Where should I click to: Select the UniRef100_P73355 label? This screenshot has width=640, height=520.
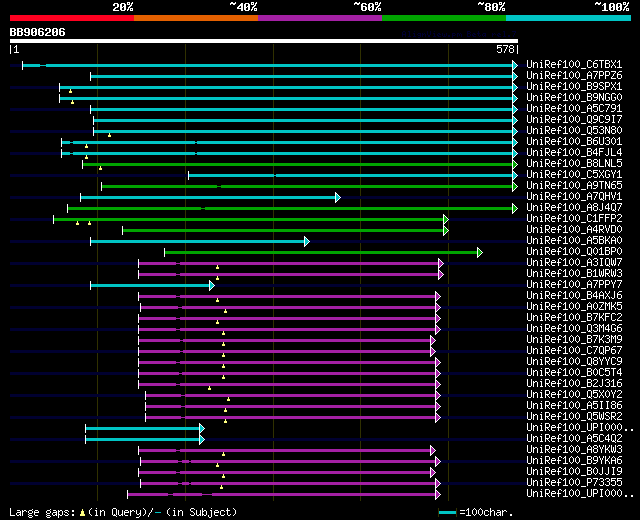click(x=574, y=483)
